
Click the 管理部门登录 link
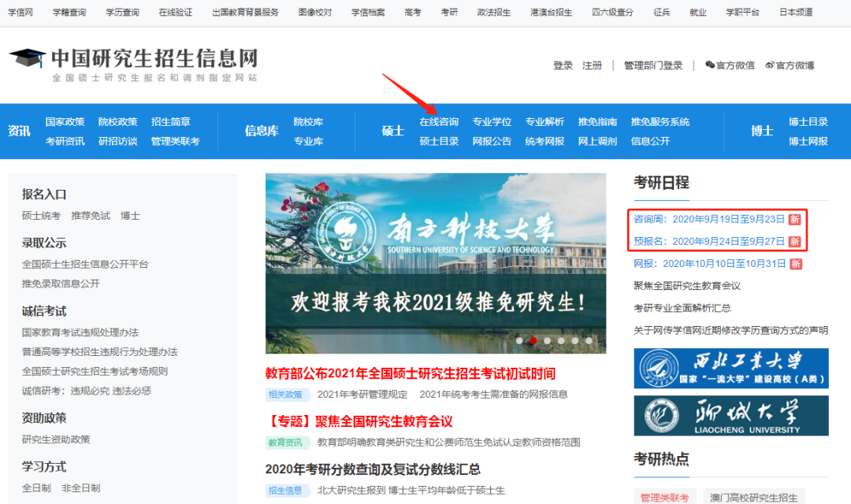(653, 65)
